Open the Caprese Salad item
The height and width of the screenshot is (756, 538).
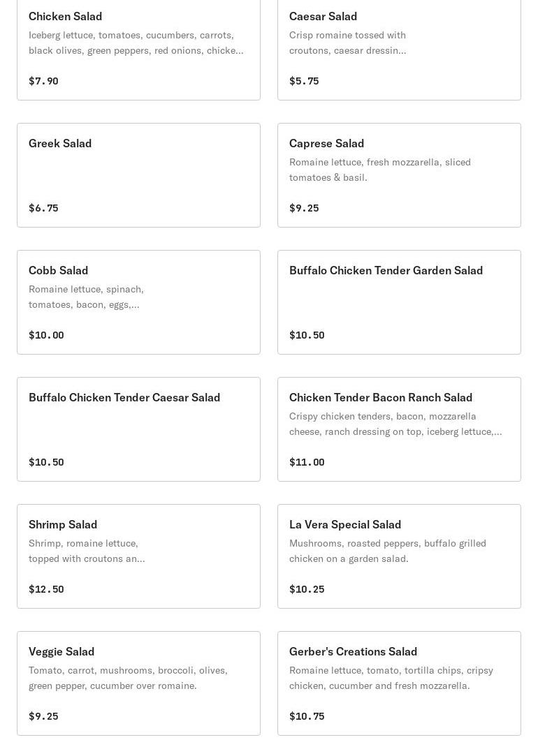tap(399, 175)
